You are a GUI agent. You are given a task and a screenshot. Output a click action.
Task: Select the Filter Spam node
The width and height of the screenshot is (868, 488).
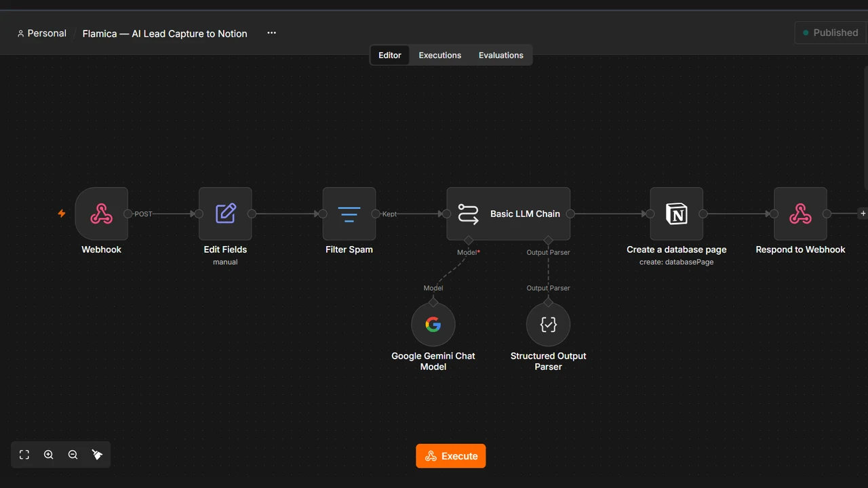pyautogui.click(x=349, y=213)
